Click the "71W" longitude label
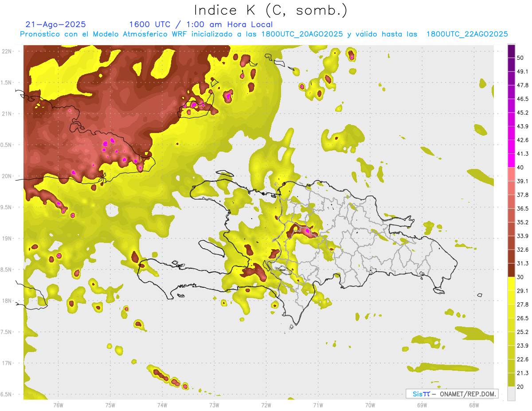This screenshot has width=532, height=411. (x=318, y=404)
